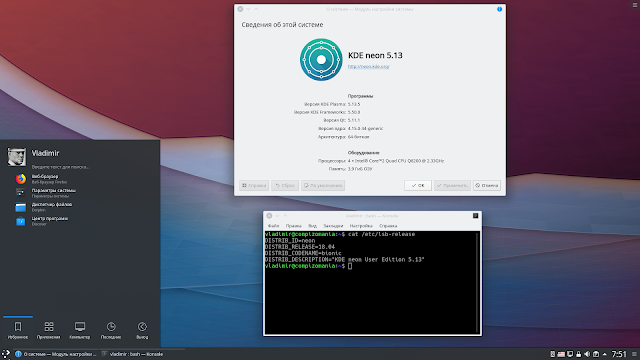The image size is (640, 360).
Task: Expand hidden system tray icons arrow
Action: point(604,354)
